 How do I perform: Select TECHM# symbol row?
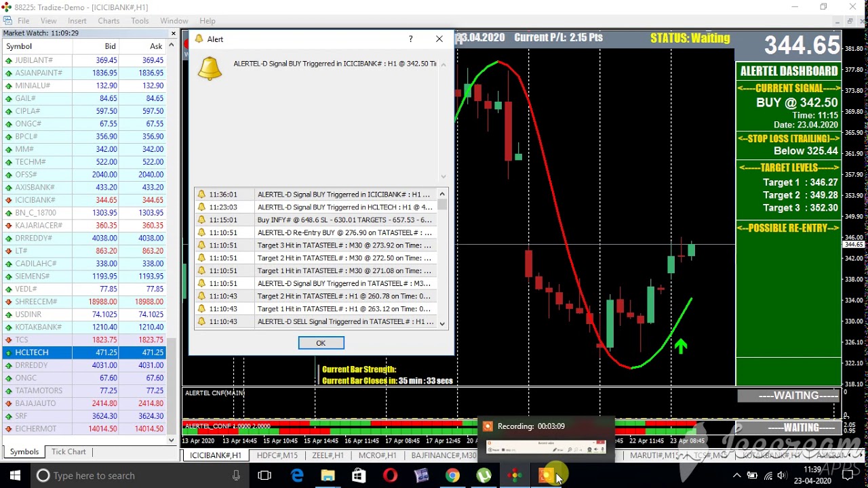[x=84, y=162]
